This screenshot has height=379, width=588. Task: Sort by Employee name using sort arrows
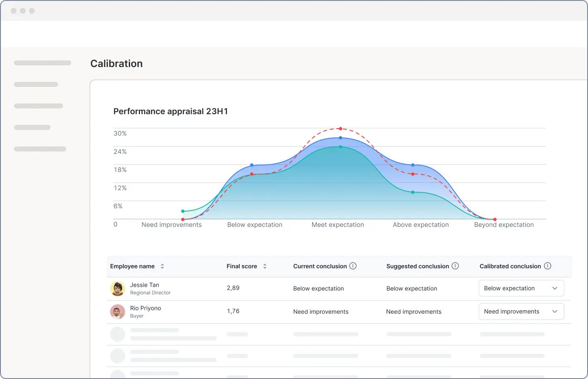(x=162, y=266)
